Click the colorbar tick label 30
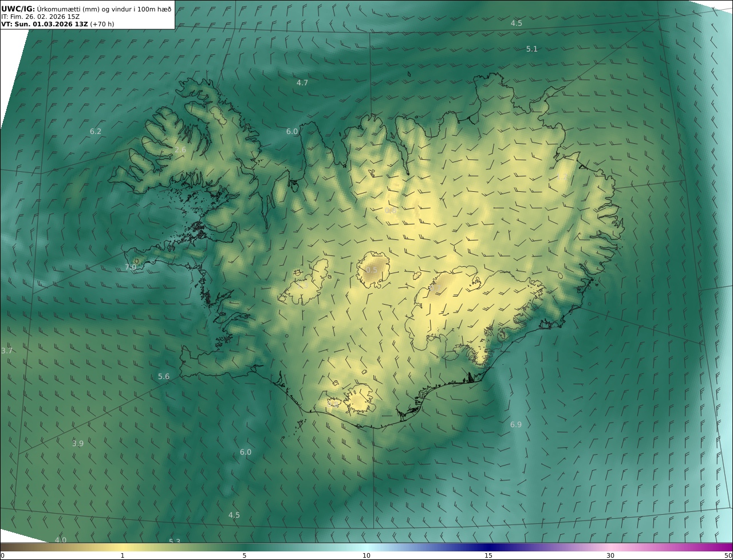The image size is (733, 560). 610,556
